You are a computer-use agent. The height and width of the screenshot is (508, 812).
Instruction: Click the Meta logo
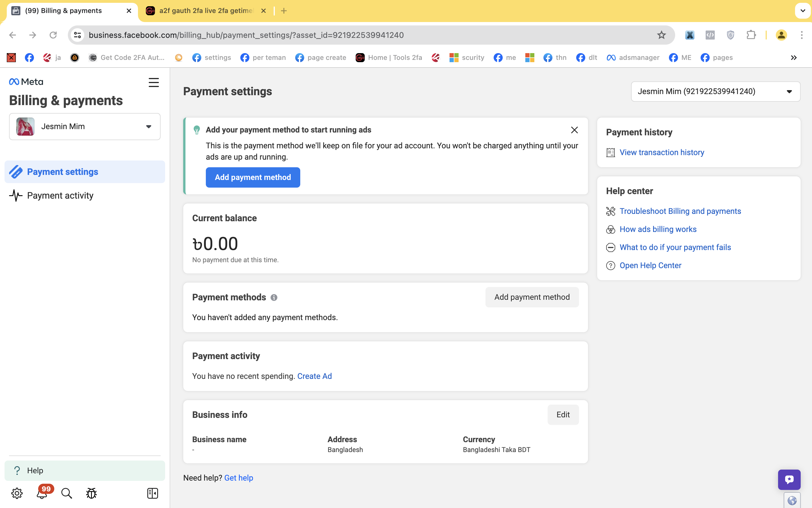point(26,82)
